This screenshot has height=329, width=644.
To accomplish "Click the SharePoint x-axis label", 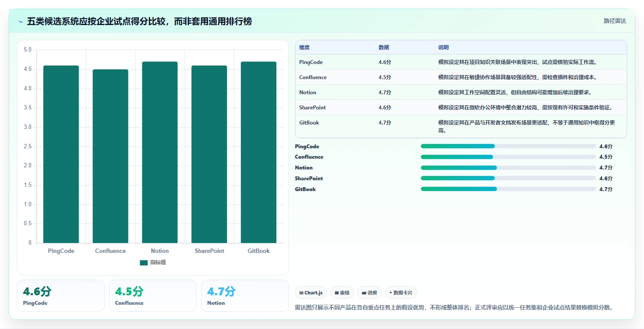I will coord(209,251).
